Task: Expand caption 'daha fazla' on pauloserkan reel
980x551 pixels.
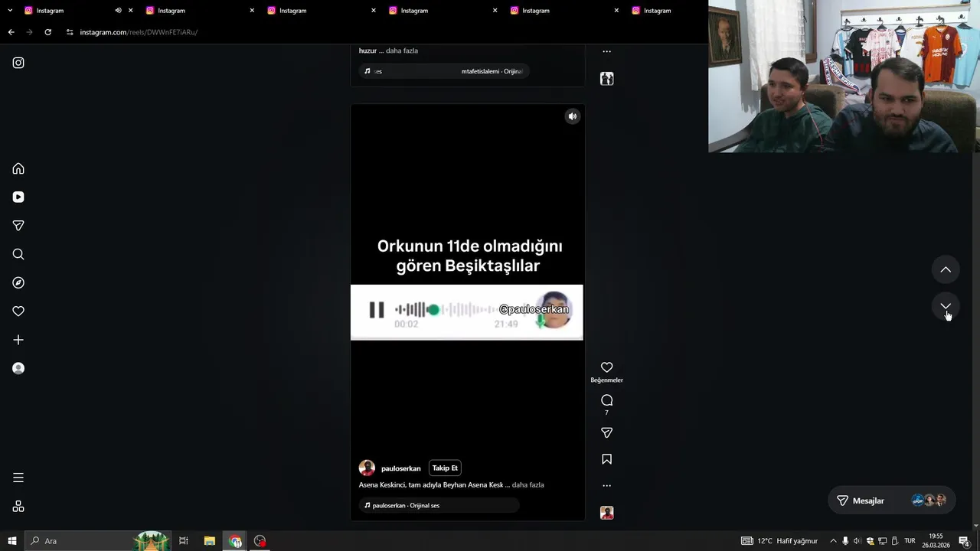Action: pos(528,485)
